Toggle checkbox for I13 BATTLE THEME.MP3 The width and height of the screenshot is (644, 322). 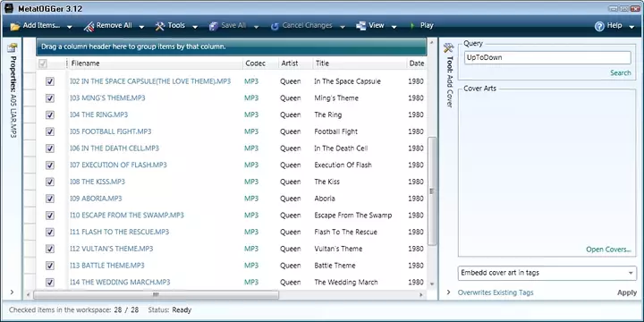pyautogui.click(x=50, y=266)
